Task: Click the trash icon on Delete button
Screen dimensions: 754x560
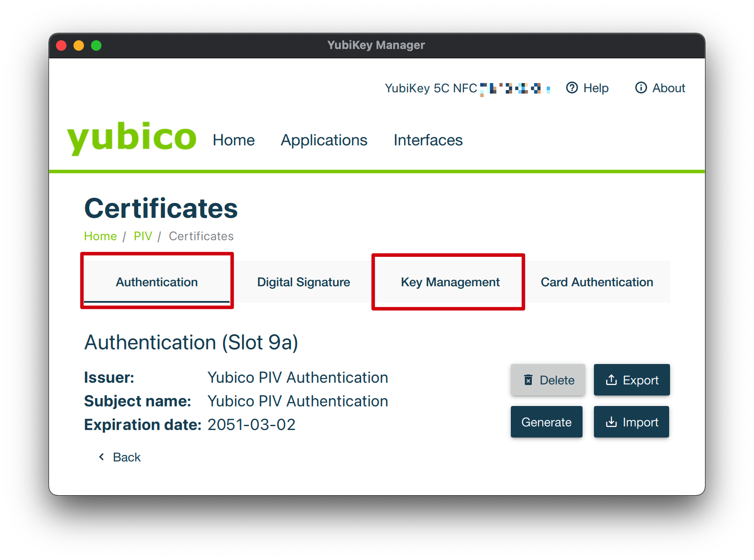Action: coord(528,380)
